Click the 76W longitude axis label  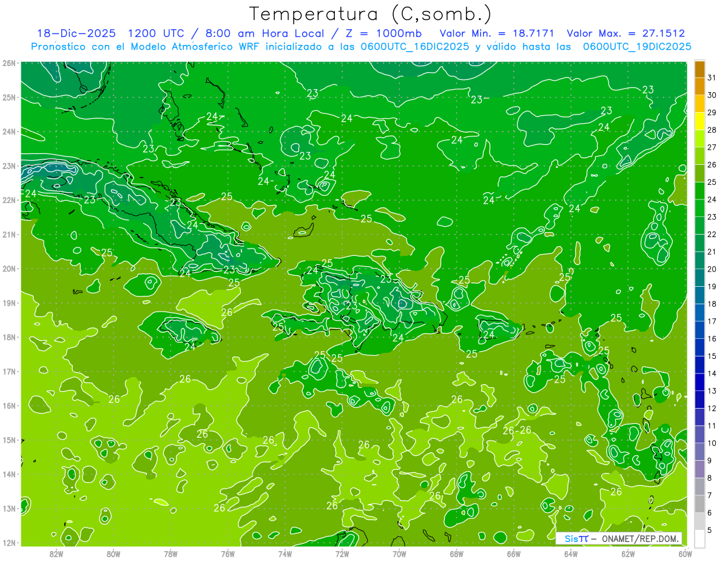click(x=227, y=554)
